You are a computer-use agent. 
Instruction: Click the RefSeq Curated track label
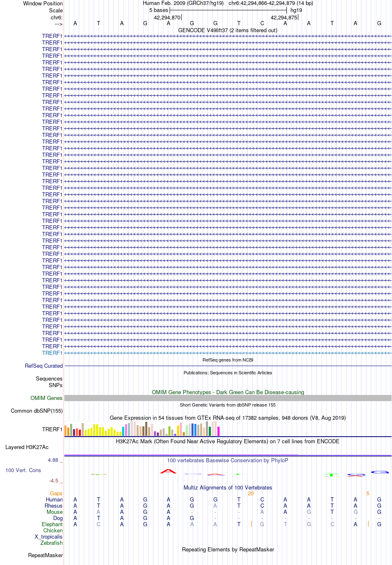click(x=44, y=366)
